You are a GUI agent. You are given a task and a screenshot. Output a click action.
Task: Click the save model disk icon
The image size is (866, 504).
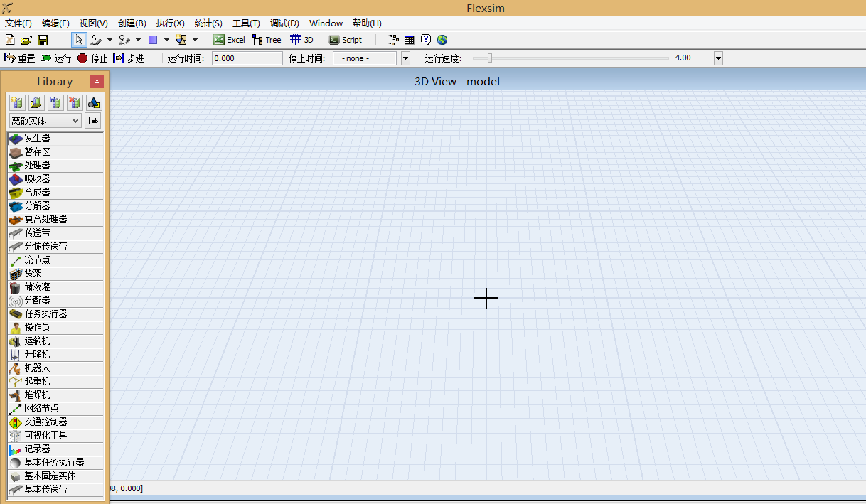pyautogui.click(x=43, y=40)
